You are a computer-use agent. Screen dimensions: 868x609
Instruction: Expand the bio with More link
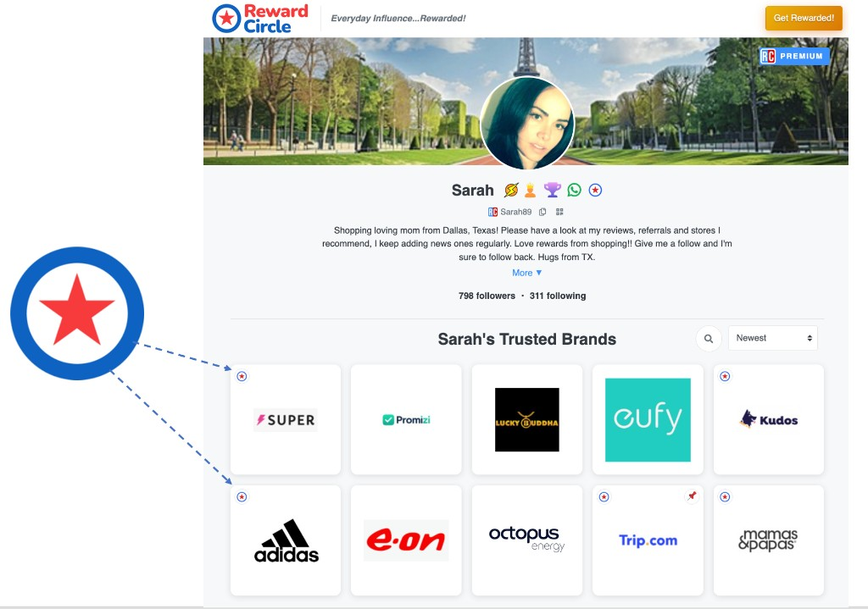click(527, 273)
